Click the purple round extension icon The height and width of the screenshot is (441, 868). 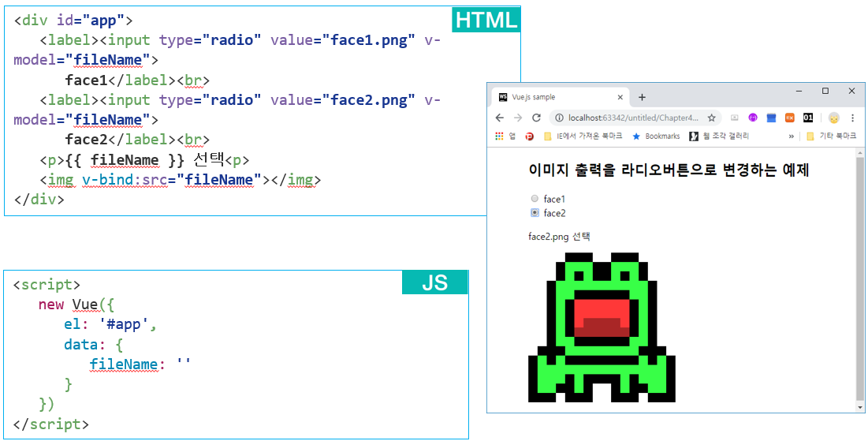click(x=753, y=118)
